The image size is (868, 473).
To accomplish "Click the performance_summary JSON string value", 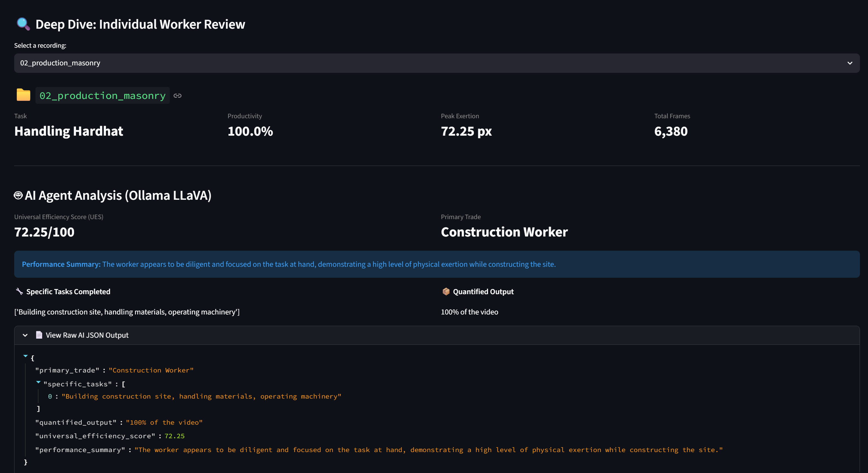I will [x=428, y=450].
